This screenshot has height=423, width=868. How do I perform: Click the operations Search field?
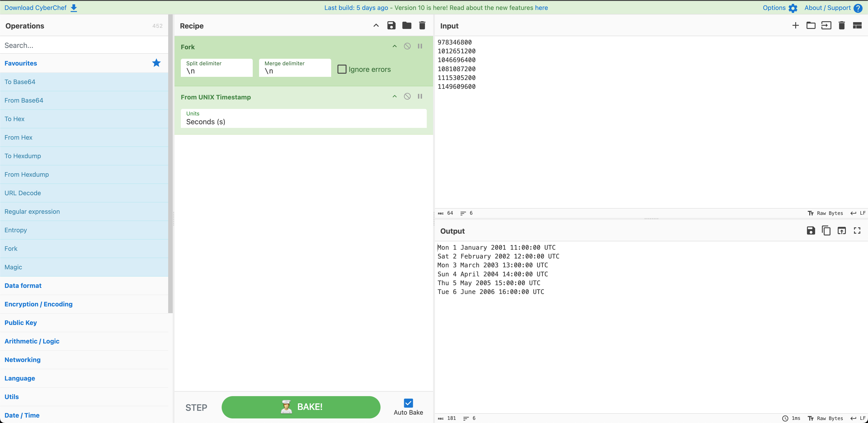(x=84, y=45)
